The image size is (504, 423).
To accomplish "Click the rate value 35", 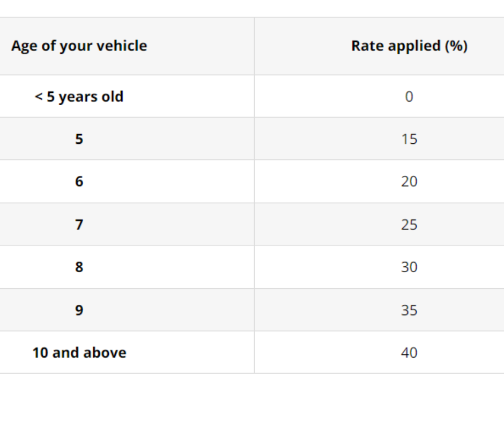I will [x=409, y=310].
